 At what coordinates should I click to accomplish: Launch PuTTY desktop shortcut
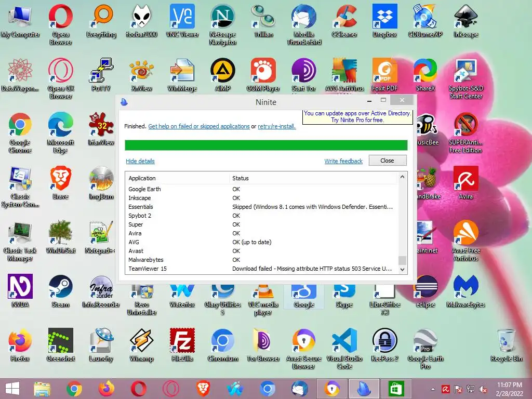pyautogui.click(x=101, y=75)
